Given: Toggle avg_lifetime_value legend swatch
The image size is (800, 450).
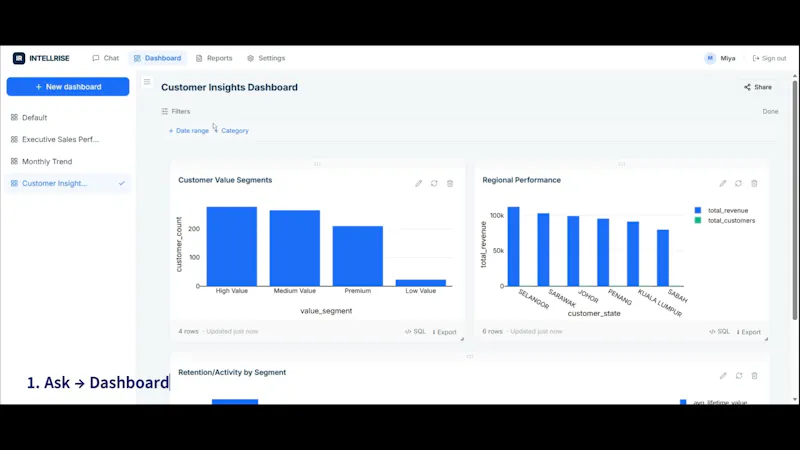Looking at the screenshot, I should [683, 402].
